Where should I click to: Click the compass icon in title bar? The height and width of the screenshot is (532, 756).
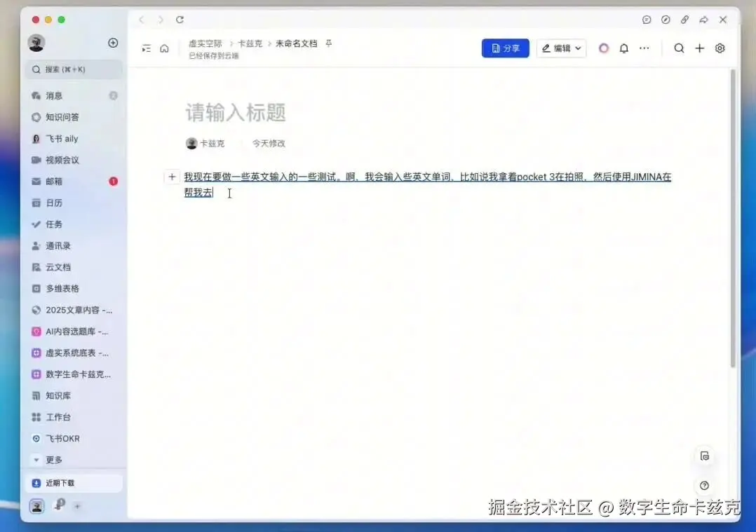[666, 20]
